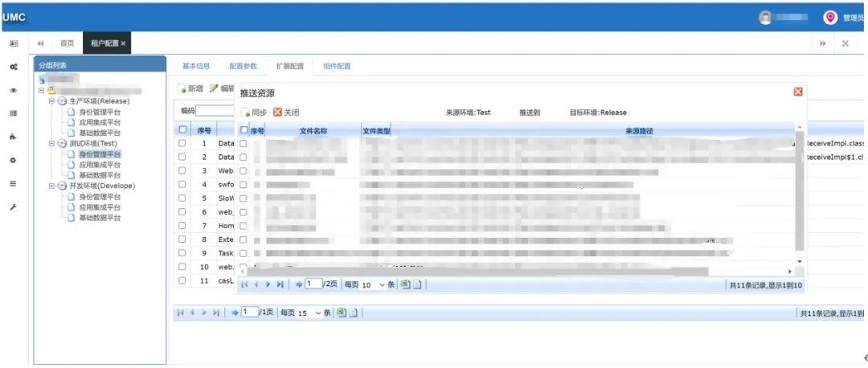This screenshot has height=368, width=868.
Task: Collapse the 生产环境(Release) tree node
Action: [x=51, y=102]
